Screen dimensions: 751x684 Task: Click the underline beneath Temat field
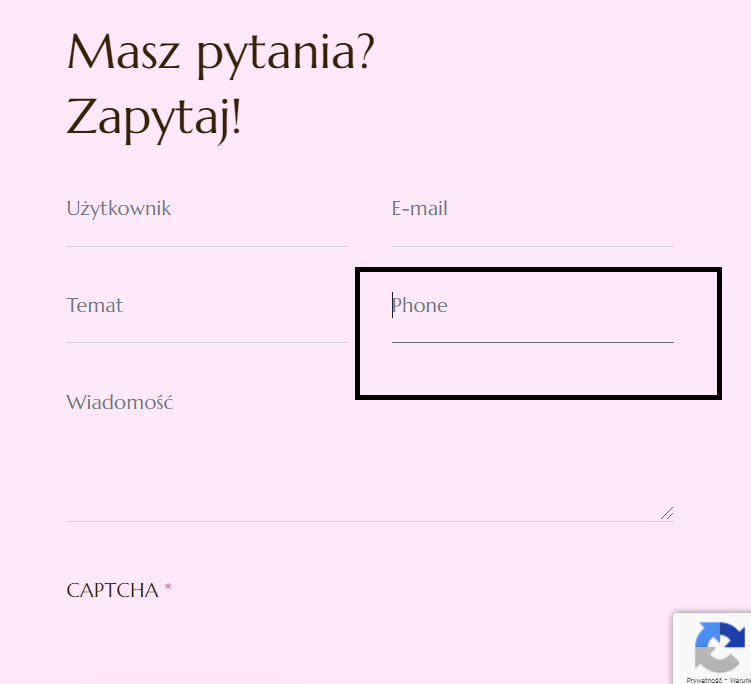(207, 343)
